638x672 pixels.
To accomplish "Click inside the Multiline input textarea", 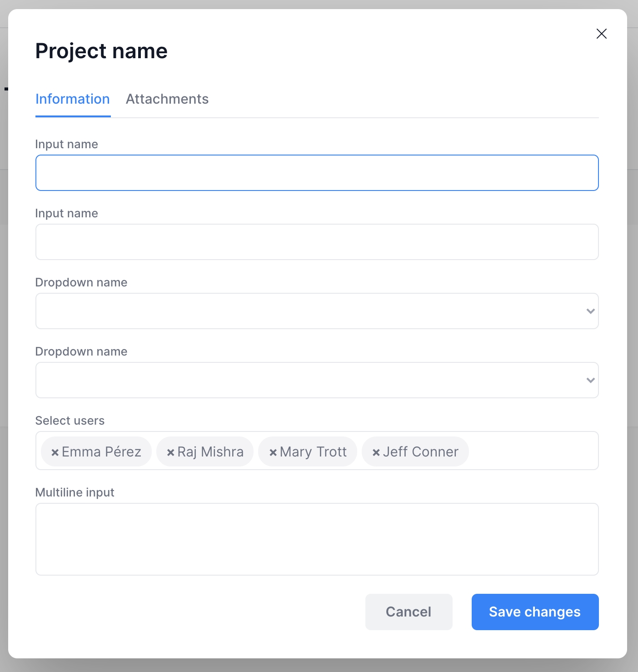I will [x=317, y=539].
